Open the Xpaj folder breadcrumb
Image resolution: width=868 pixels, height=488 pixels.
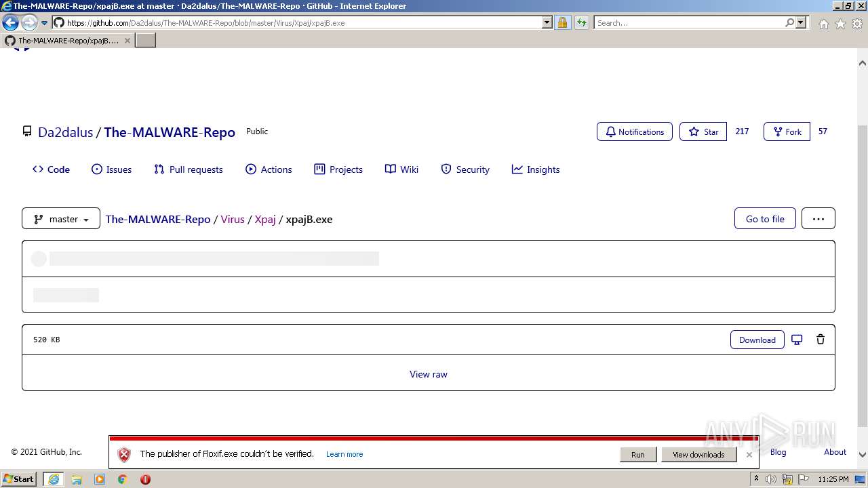(265, 219)
